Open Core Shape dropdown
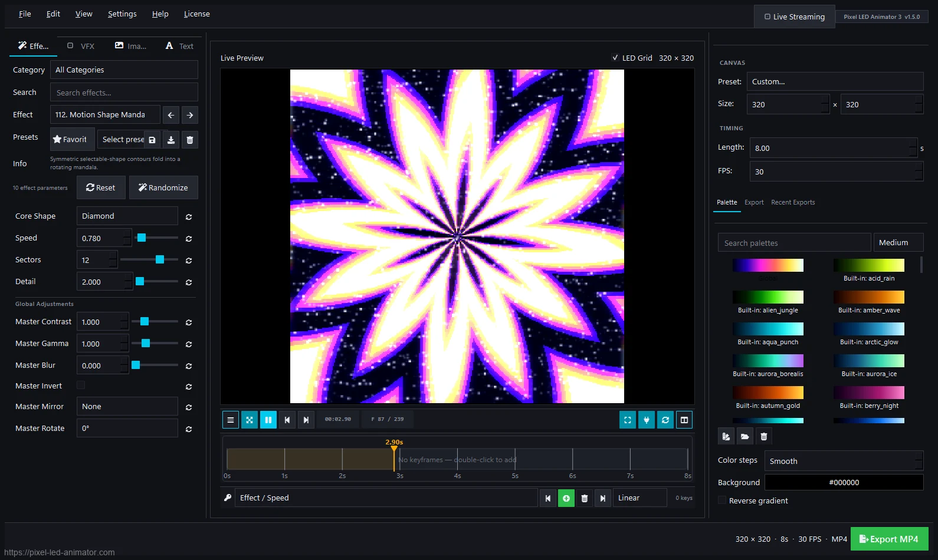The width and height of the screenshot is (938, 560). pyautogui.click(x=127, y=216)
